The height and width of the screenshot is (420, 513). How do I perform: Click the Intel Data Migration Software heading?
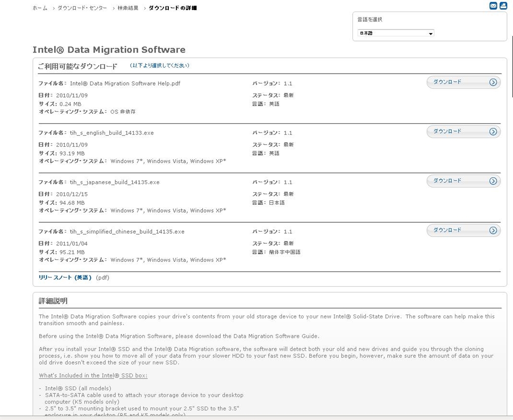click(109, 50)
